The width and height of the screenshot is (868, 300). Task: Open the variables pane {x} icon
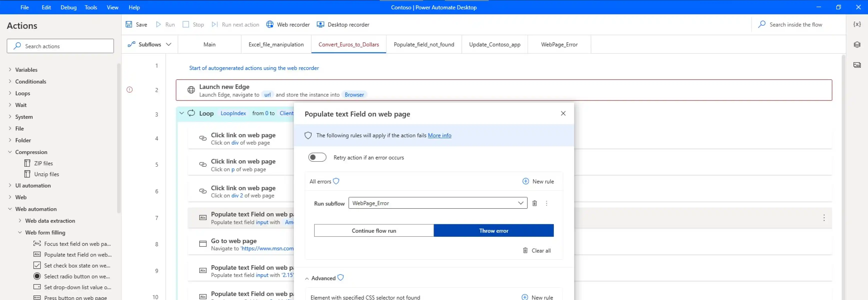click(857, 24)
